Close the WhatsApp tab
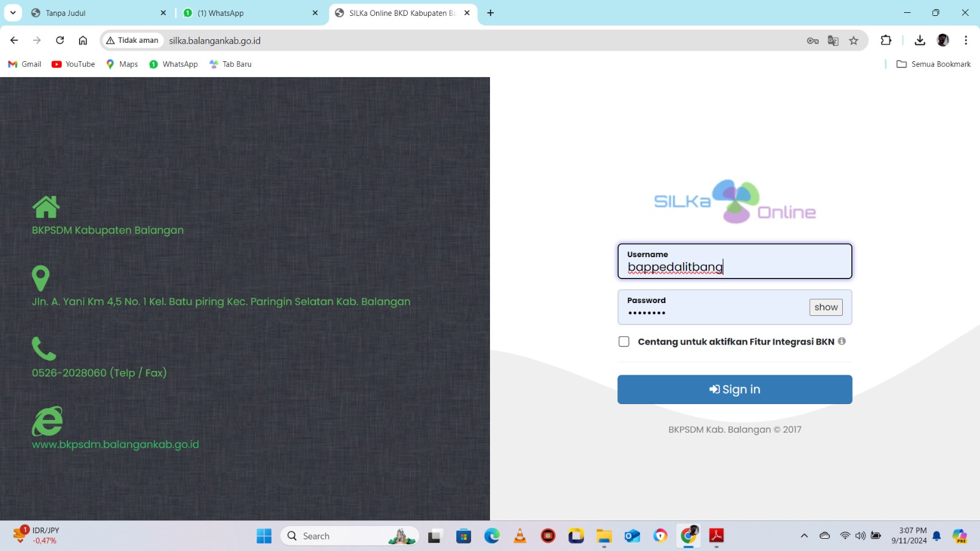Image resolution: width=980 pixels, height=551 pixels. 315,13
